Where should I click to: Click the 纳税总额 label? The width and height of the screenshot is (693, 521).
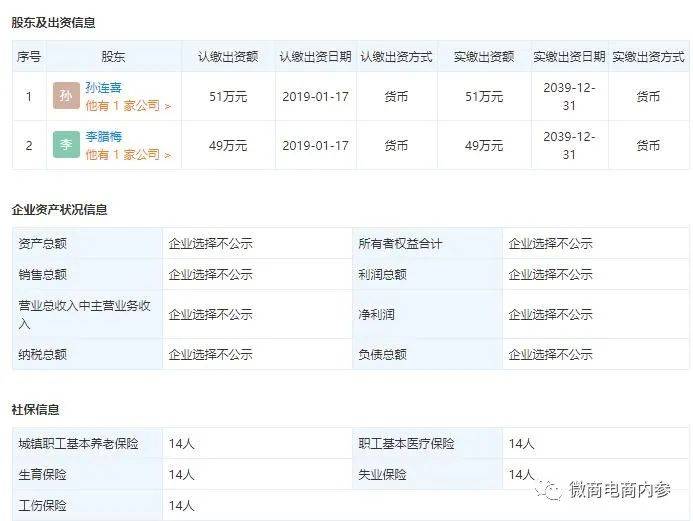(x=42, y=354)
